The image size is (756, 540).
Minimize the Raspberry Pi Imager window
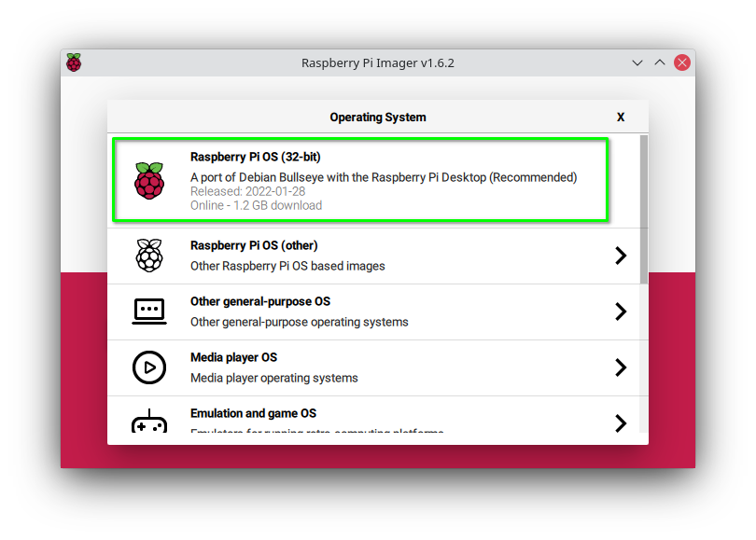[x=637, y=62]
